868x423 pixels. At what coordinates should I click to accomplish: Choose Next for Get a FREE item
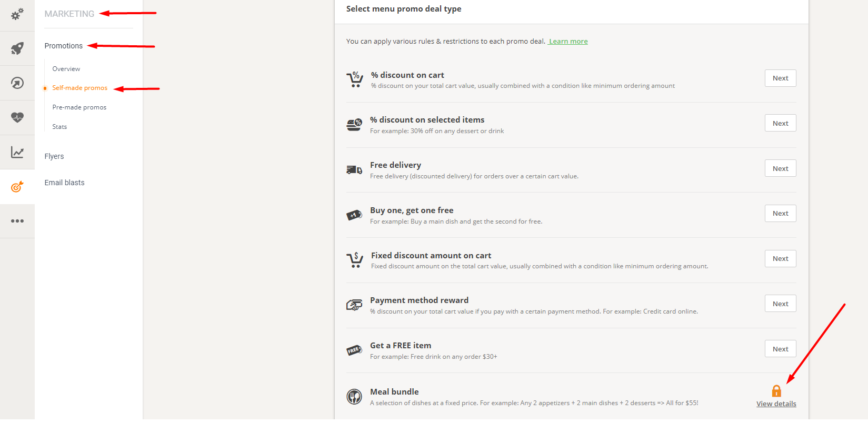(781, 349)
